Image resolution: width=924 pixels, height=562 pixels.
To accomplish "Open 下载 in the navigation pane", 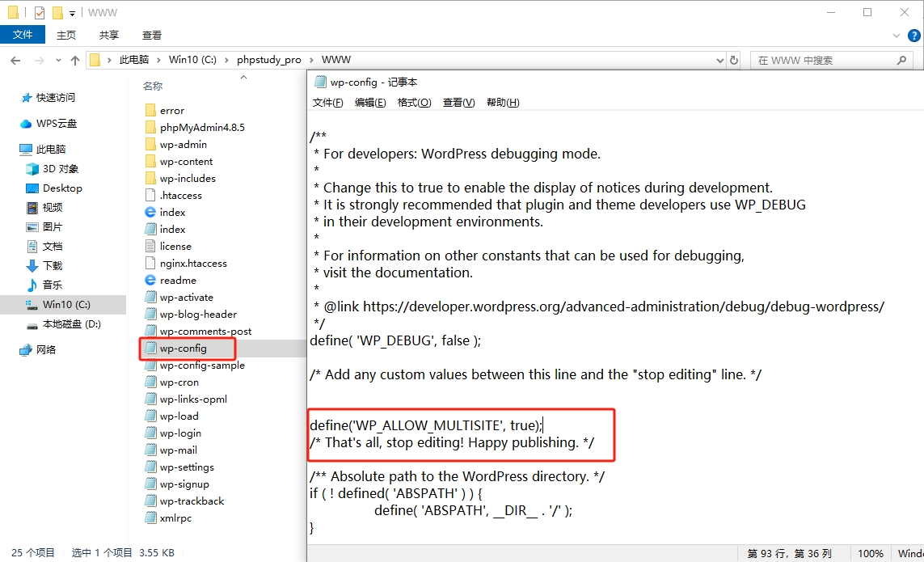I will coord(52,266).
